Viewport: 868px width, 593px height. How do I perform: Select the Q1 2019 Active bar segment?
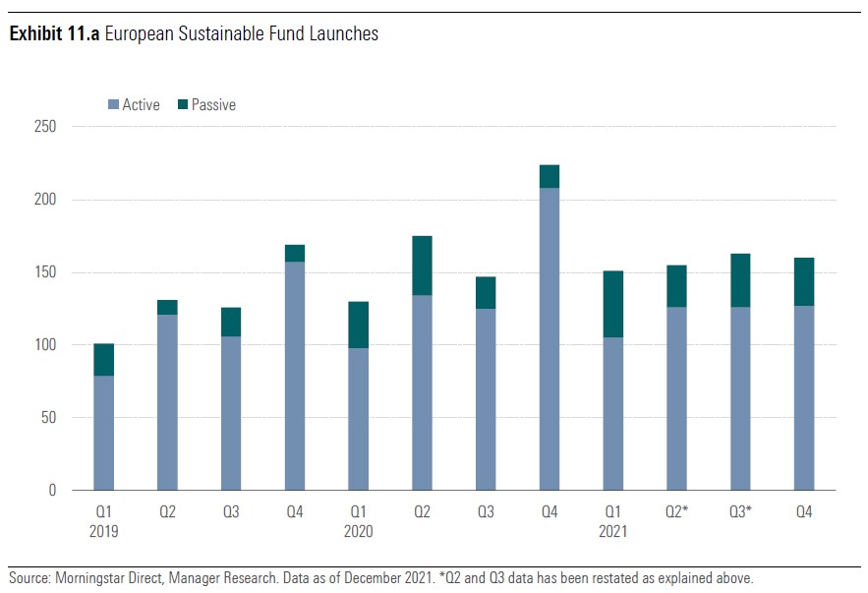[103, 433]
